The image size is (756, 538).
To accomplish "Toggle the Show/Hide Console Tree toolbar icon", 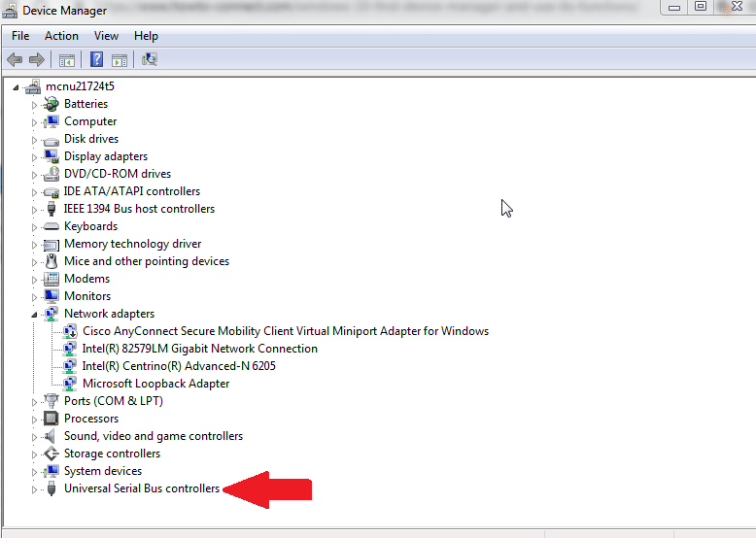I will coord(66,60).
